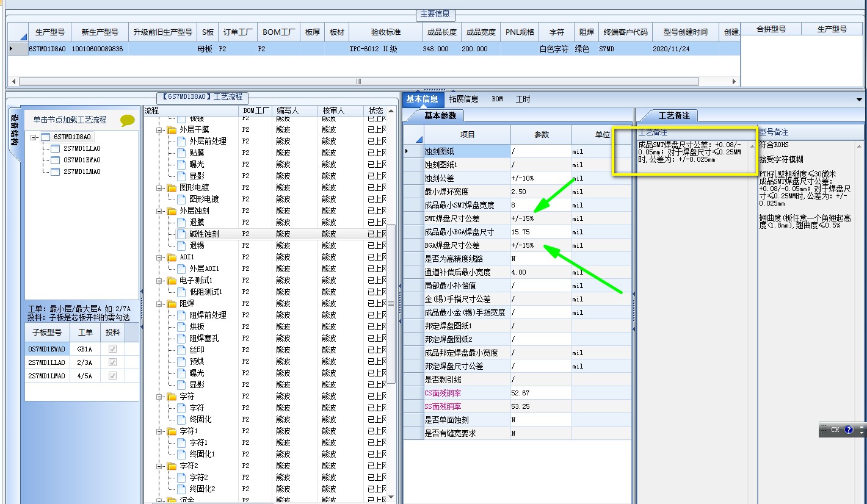The height and width of the screenshot is (504, 867).
Task: Toggle 投料 checkbox for 2S7MD1LMA0 row
Action: pyautogui.click(x=112, y=376)
